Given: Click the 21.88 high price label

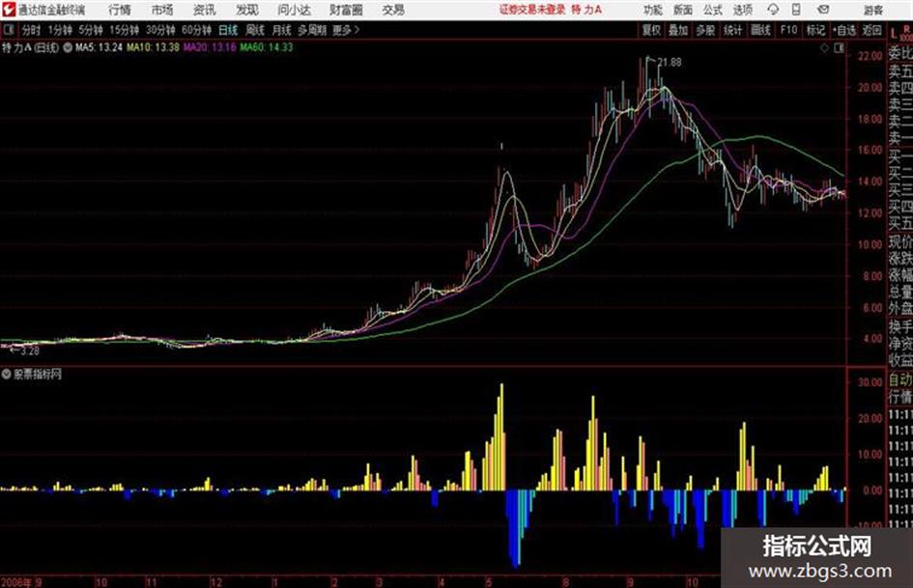Looking at the screenshot, I should click(x=670, y=62).
